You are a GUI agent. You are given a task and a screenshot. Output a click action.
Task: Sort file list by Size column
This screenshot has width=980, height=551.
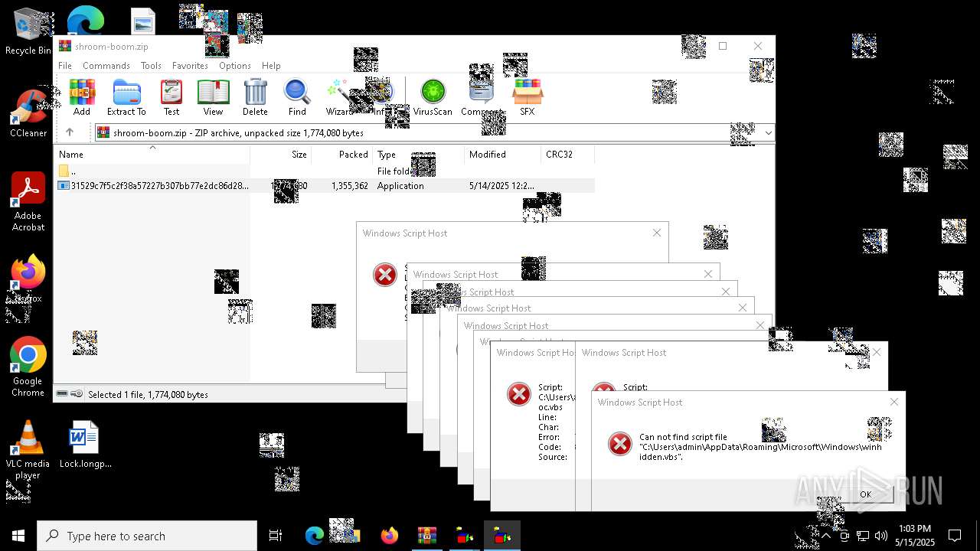(x=280, y=155)
